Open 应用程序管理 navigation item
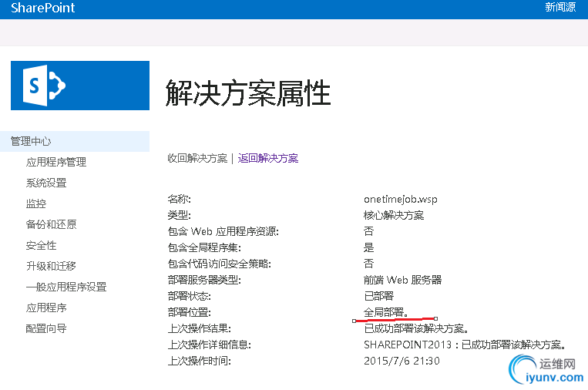 click(56, 162)
